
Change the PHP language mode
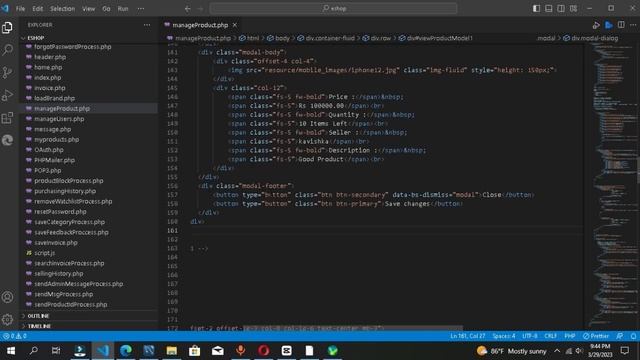570,336
